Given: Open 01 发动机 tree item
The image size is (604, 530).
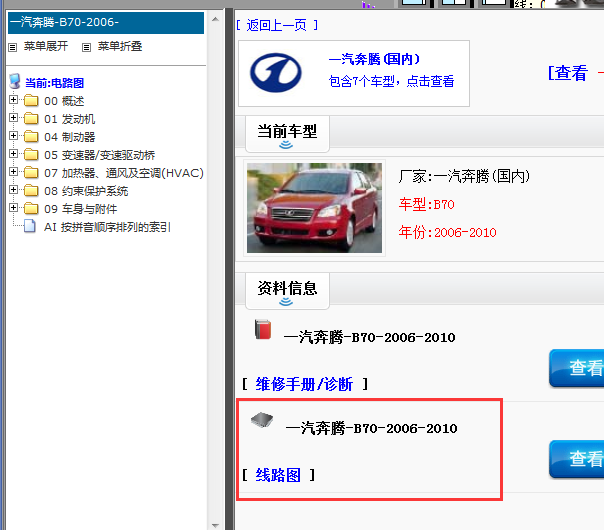Looking at the screenshot, I should [69, 119].
